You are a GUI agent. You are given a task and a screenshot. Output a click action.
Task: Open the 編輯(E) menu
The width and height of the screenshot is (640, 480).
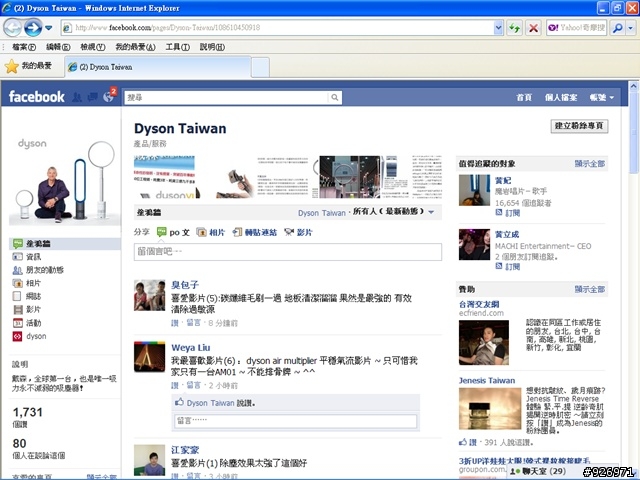58,47
